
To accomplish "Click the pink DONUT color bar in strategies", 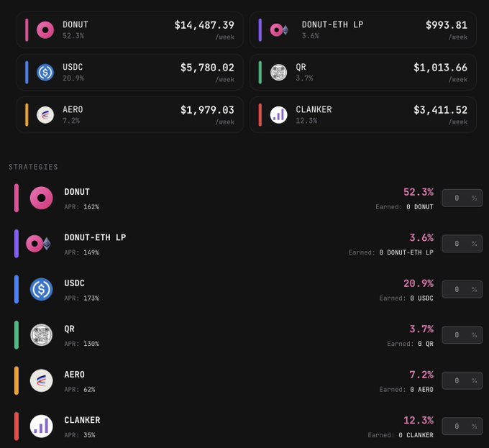I will point(17,198).
